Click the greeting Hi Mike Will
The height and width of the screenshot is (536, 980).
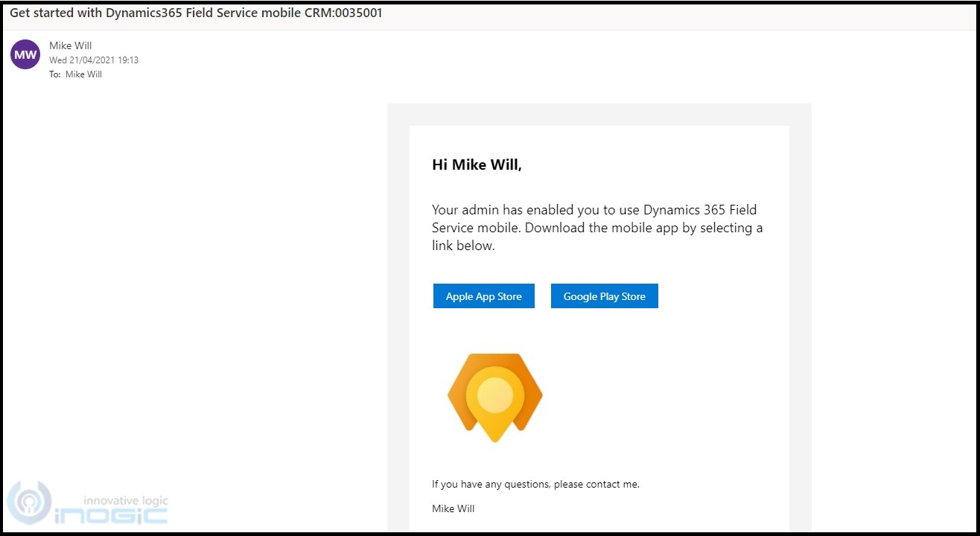point(477,165)
